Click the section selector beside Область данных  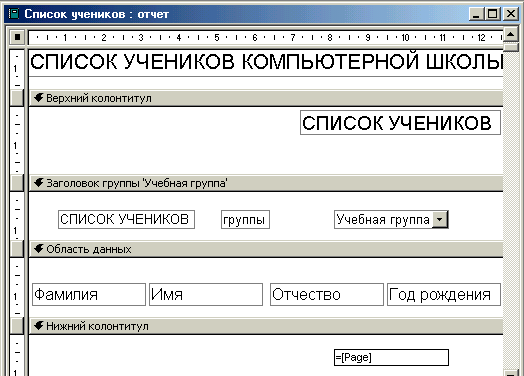click(x=17, y=249)
